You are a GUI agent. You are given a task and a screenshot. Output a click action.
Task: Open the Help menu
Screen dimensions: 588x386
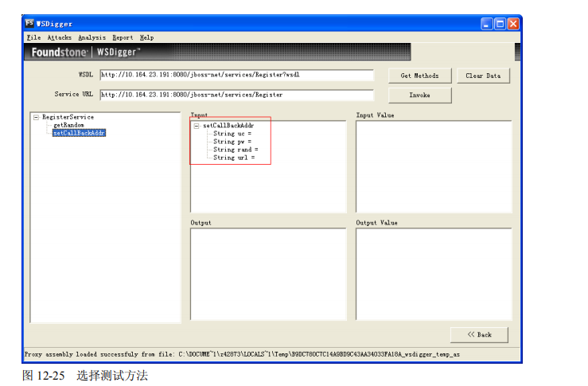146,37
